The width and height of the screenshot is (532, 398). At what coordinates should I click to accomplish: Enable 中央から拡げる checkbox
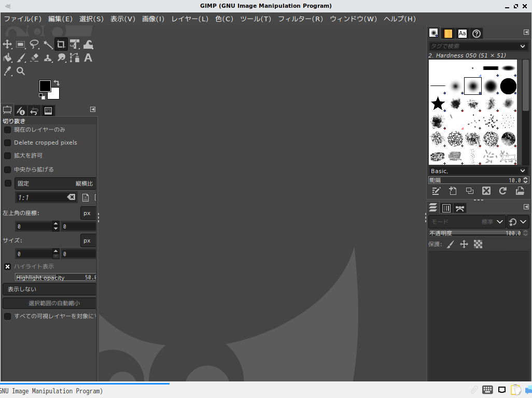coord(7,169)
